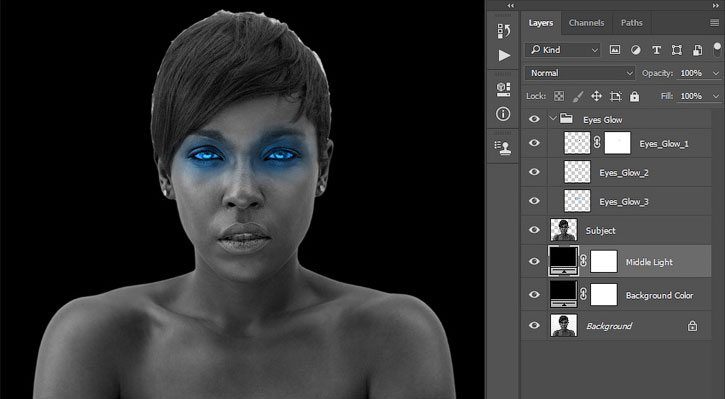Screen dimensions: 725x399
Task: Click the Background layer lock icon
Action: (x=692, y=326)
